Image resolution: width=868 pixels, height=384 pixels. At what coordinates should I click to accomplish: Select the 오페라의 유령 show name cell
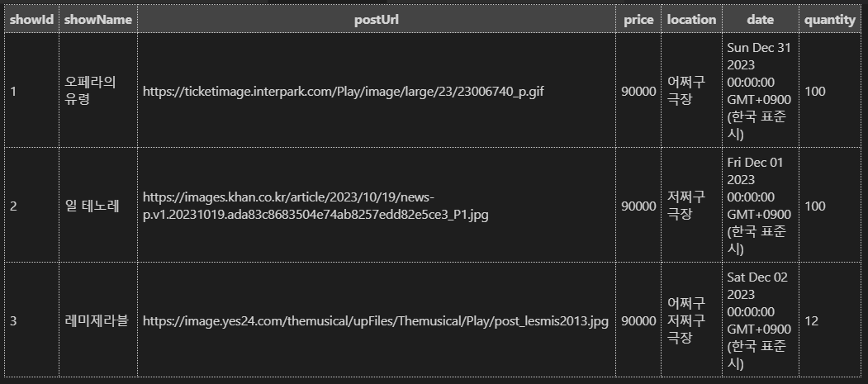(x=98, y=91)
